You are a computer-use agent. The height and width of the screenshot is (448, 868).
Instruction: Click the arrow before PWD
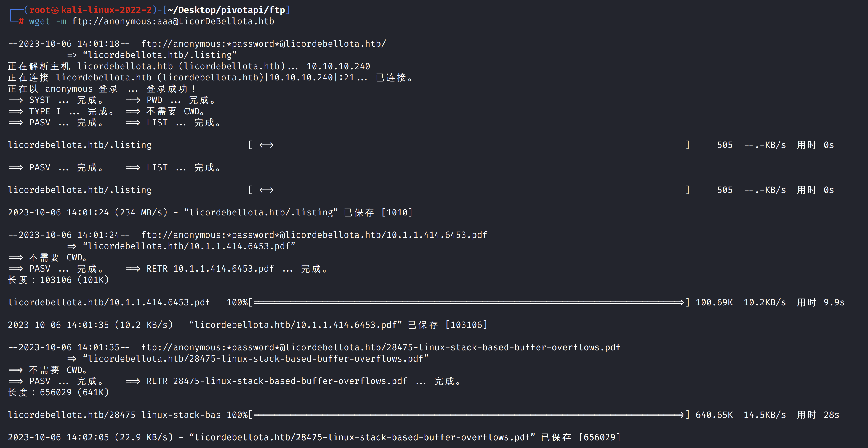coord(133,100)
